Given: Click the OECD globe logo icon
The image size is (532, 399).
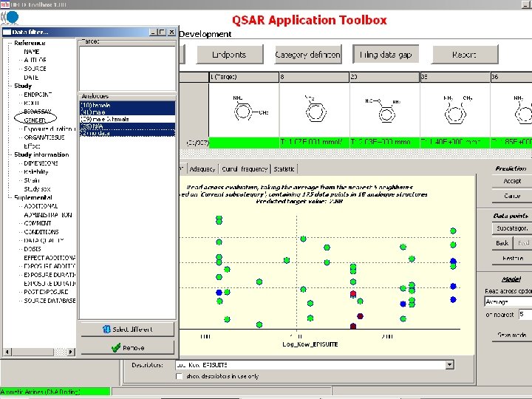Looking at the screenshot, I should pyautogui.click(x=11, y=18).
